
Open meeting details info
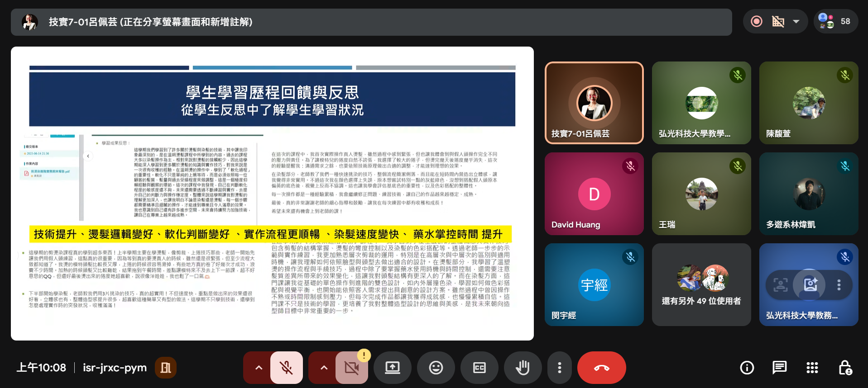pyautogui.click(x=747, y=368)
